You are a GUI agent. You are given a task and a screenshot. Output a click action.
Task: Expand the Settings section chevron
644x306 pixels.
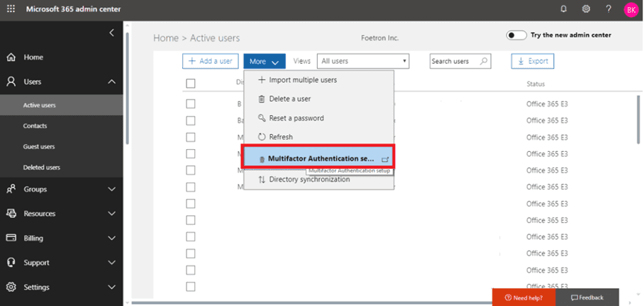[x=111, y=287]
